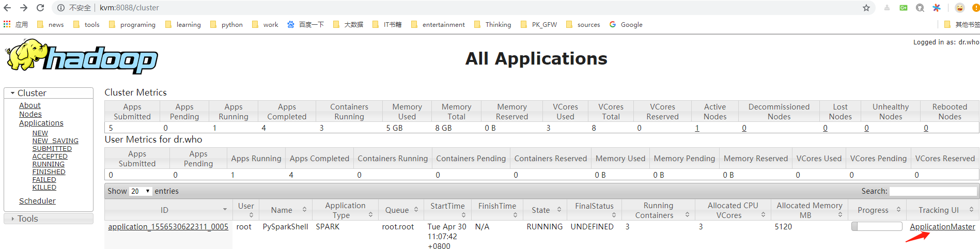Sort table by Tracking UI column

[x=943, y=210]
